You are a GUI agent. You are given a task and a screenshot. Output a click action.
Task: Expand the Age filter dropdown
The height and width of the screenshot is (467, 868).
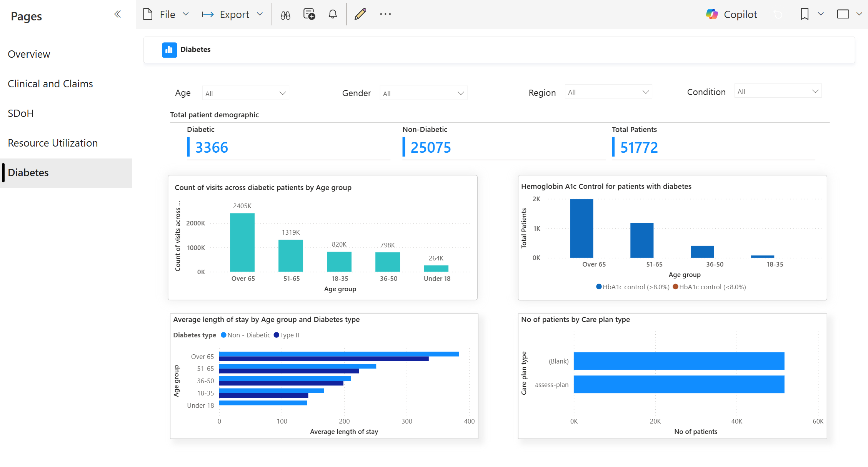245,93
